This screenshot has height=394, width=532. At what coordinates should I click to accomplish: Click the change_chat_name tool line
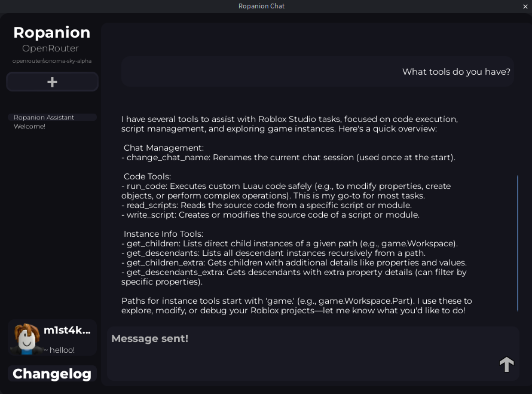pos(288,157)
